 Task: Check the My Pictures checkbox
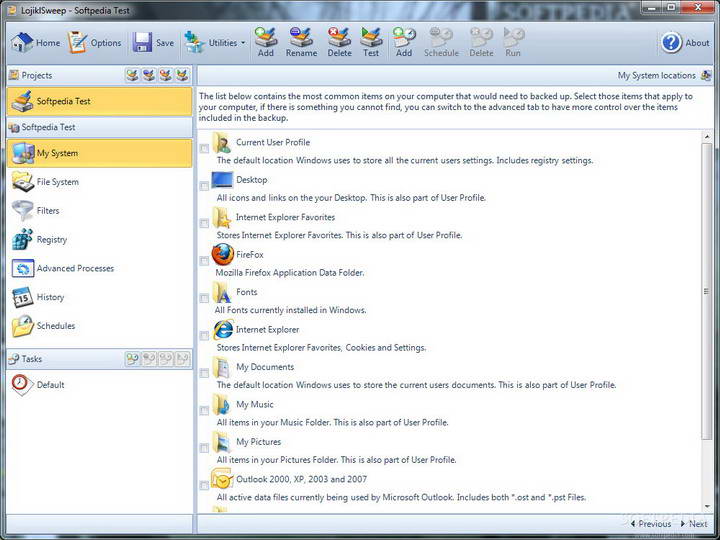click(x=204, y=448)
